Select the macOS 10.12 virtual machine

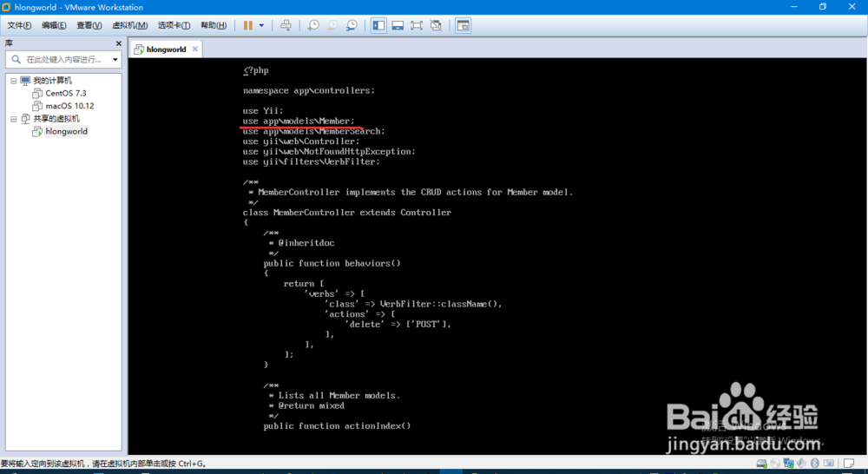click(x=69, y=106)
